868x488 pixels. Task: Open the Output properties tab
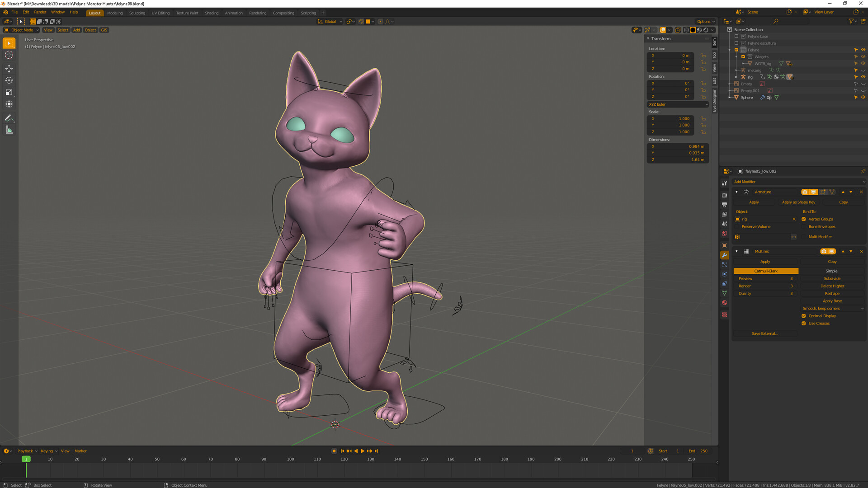point(724,205)
